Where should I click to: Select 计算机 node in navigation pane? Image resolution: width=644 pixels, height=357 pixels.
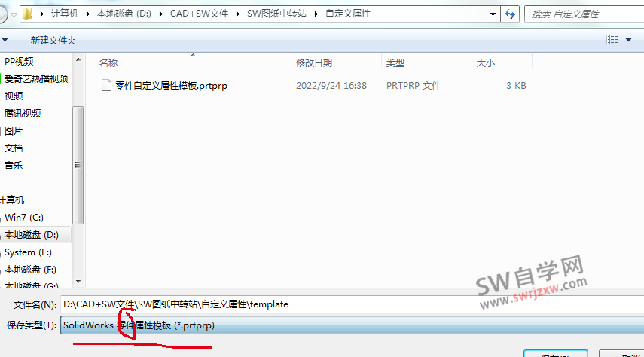tap(12, 200)
